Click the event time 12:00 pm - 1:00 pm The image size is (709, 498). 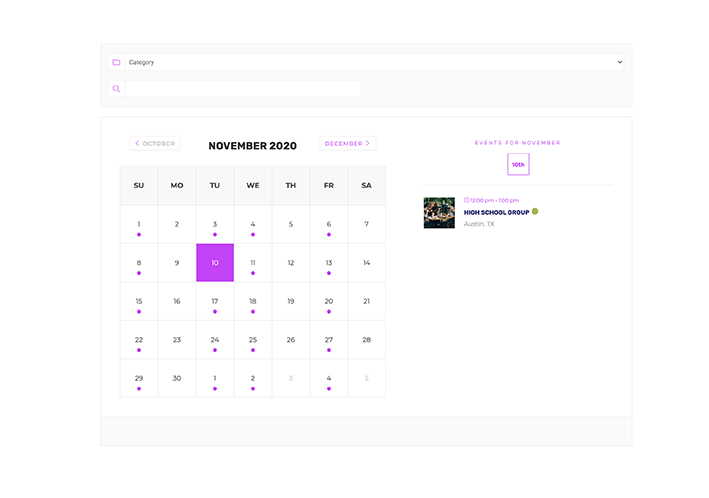point(494,200)
